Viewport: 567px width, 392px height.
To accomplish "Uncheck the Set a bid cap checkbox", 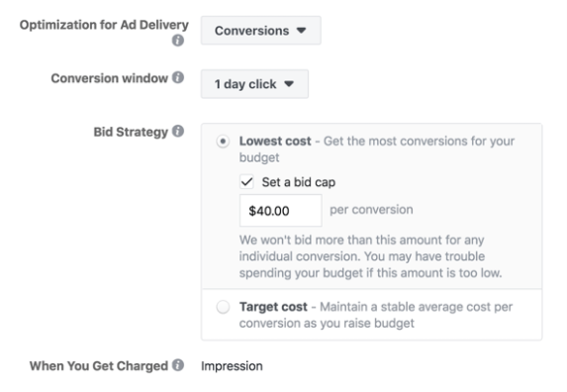I will (246, 181).
